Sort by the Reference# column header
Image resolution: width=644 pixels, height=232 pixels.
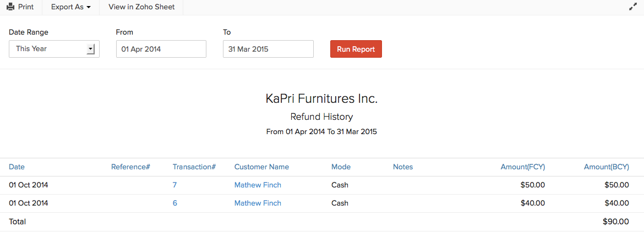pos(130,167)
